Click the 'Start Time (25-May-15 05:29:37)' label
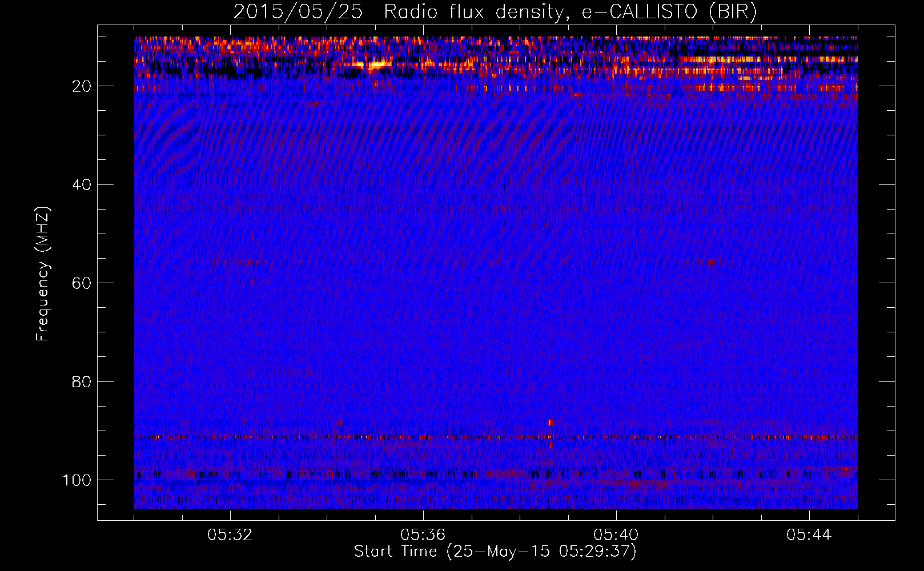 [495, 552]
